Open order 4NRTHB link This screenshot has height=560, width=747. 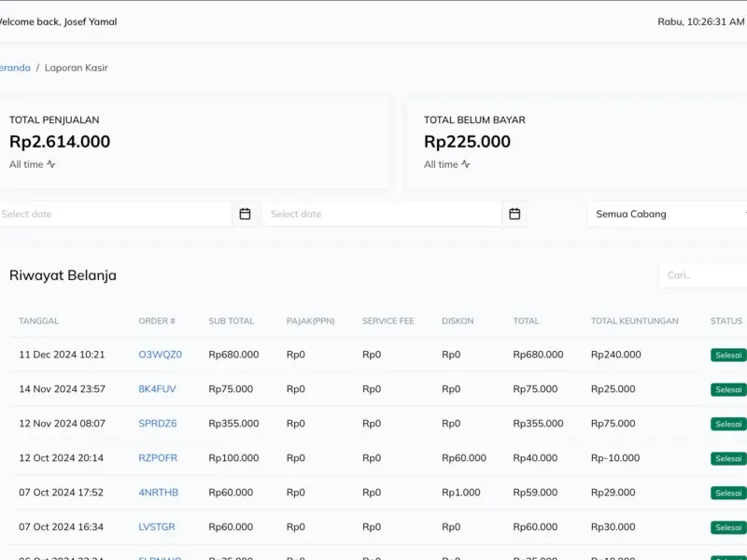(158, 493)
